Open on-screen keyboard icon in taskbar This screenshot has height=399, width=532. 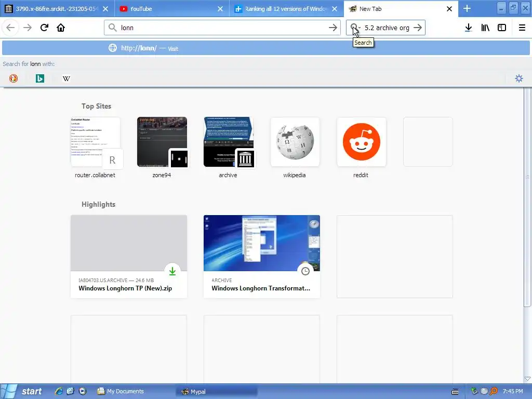[x=455, y=392]
